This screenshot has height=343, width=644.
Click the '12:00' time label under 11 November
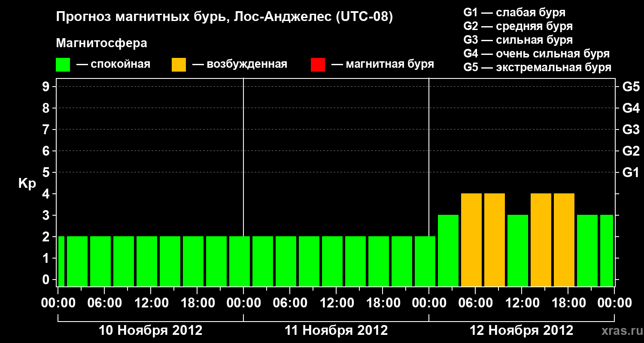pos(336,303)
